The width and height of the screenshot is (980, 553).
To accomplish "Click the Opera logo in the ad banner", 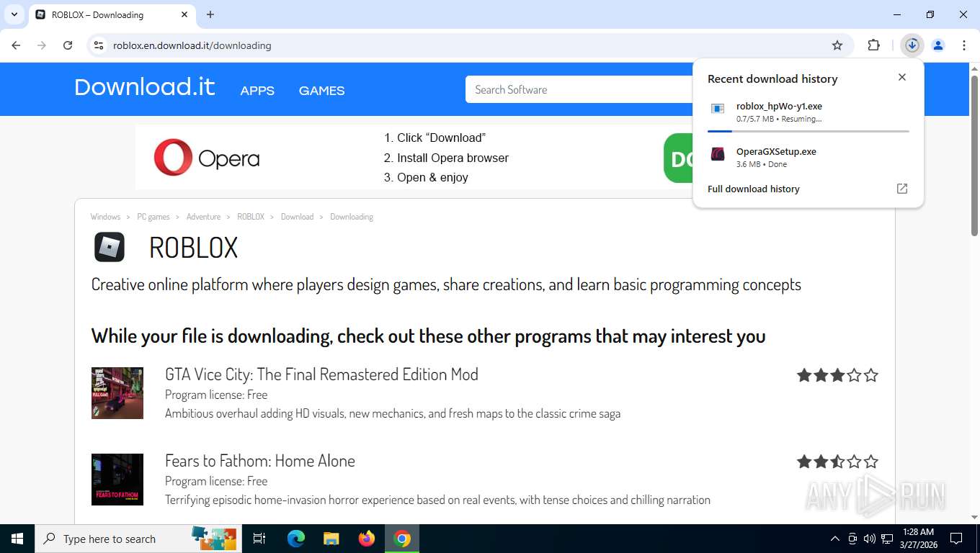I will click(x=207, y=158).
